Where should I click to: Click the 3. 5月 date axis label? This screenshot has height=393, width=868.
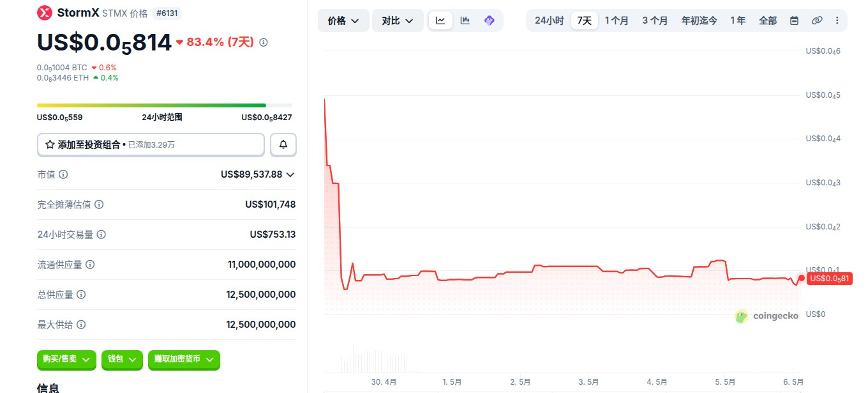click(588, 381)
